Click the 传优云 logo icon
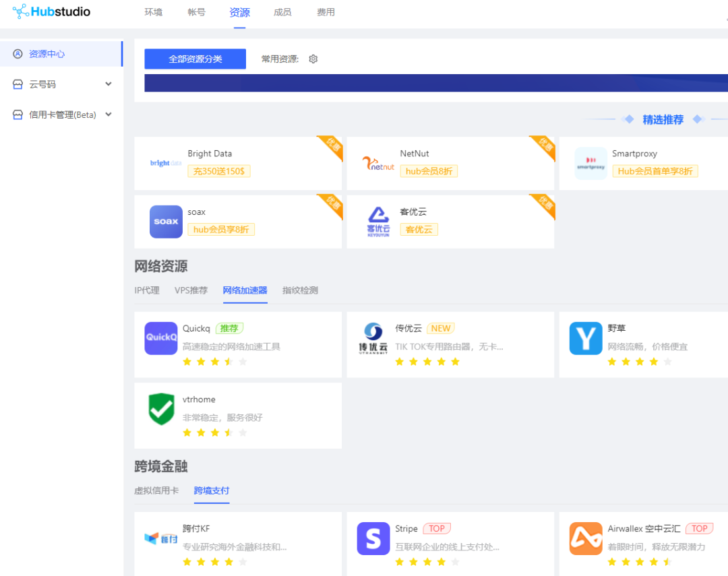Viewport: 728px width, 576px height. tap(373, 338)
